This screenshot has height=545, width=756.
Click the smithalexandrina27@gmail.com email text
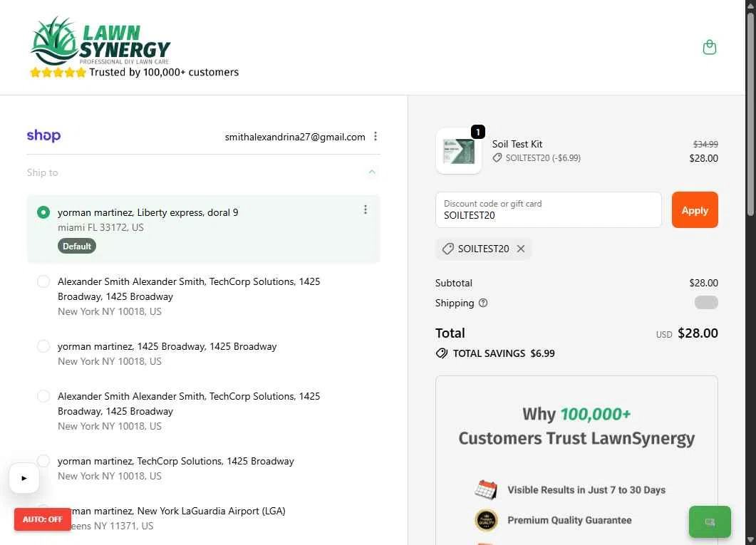pyautogui.click(x=295, y=137)
